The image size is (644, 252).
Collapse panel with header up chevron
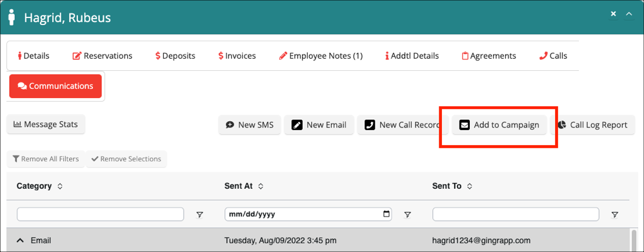tap(629, 14)
